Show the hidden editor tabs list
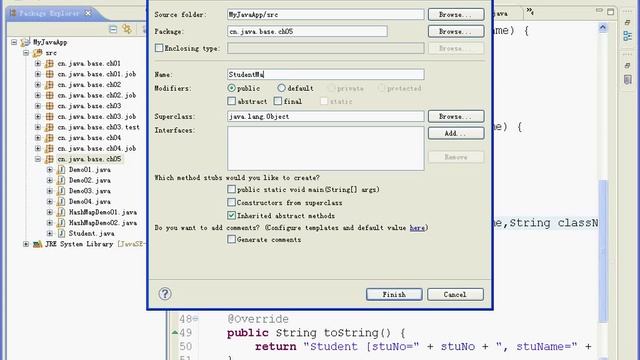 click(x=530, y=11)
